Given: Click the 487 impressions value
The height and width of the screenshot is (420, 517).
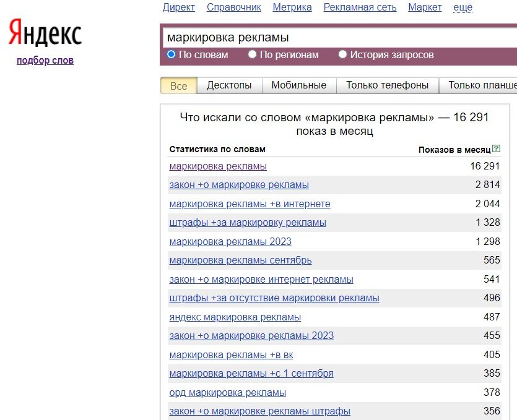Looking at the screenshot, I should pos(492,317).
